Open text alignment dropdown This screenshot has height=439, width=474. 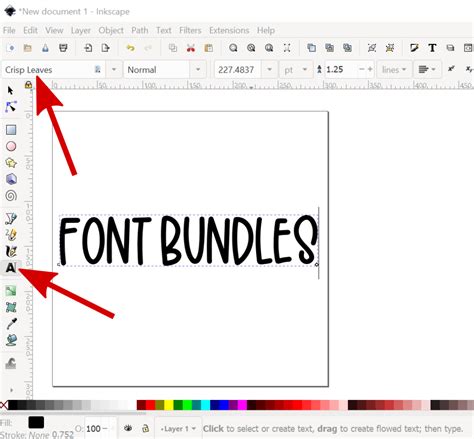(x=427, y=69)
